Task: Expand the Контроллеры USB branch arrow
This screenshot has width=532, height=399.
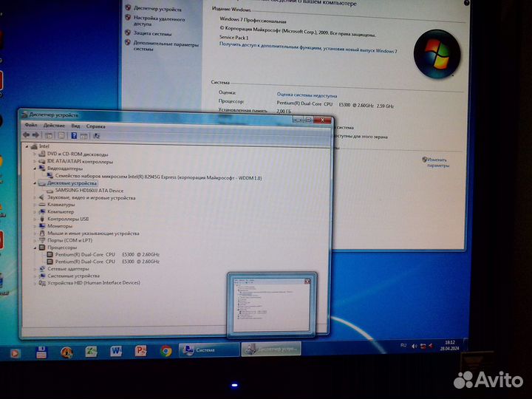Action: pos(35,219)
